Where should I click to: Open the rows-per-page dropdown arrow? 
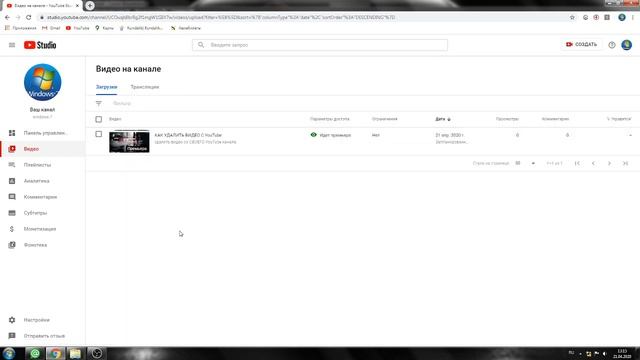[533, 163]
